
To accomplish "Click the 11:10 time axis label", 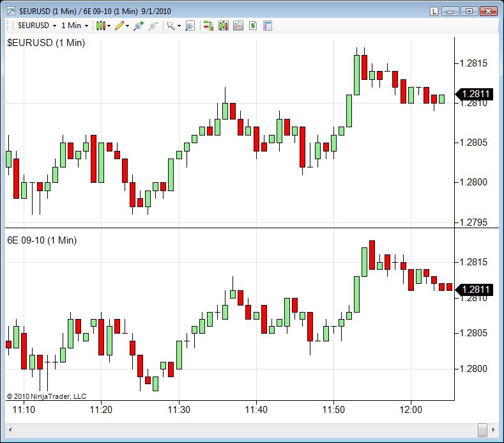I will click(24, 410).
